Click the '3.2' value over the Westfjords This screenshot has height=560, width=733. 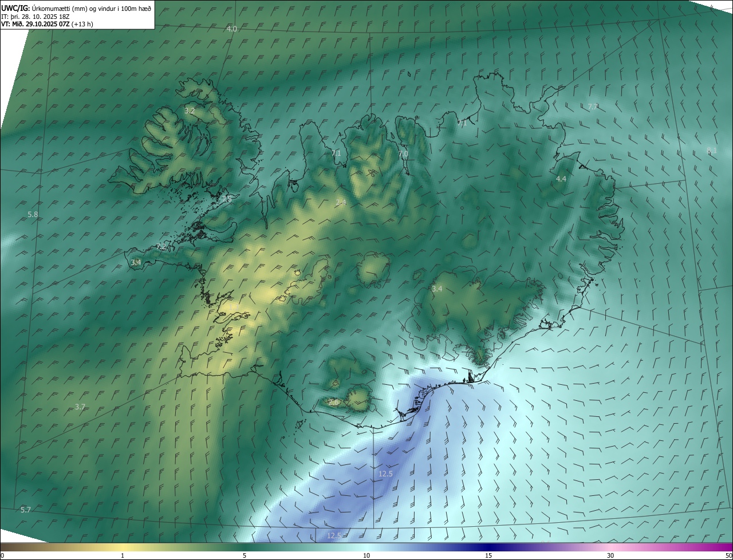coord(190,111)
